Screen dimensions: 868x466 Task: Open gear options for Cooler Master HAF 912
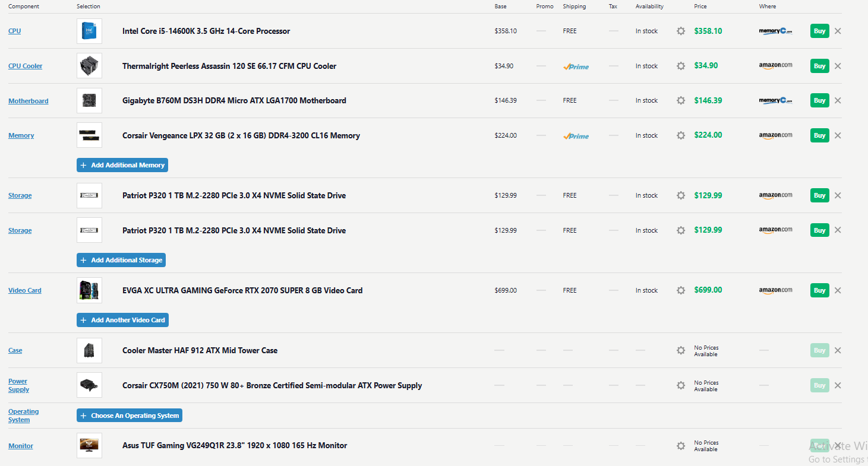[681, 350]
